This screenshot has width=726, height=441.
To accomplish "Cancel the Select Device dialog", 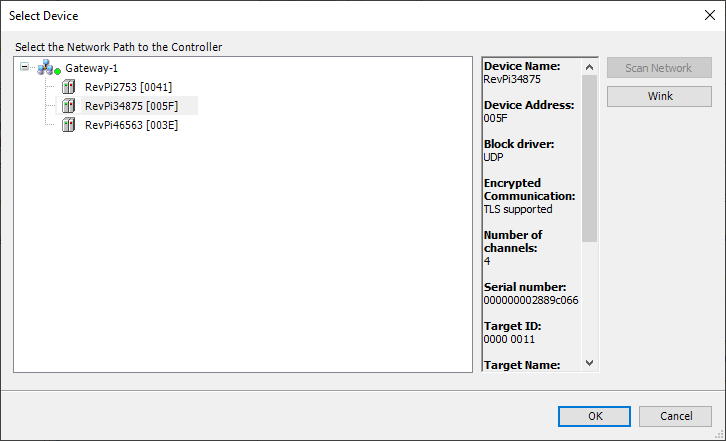I will click(x=674, y=416).
